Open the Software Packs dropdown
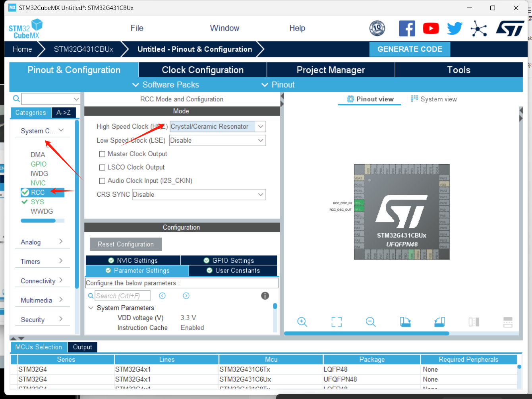This screenshot has height=399, width=532. click(166, 85)
